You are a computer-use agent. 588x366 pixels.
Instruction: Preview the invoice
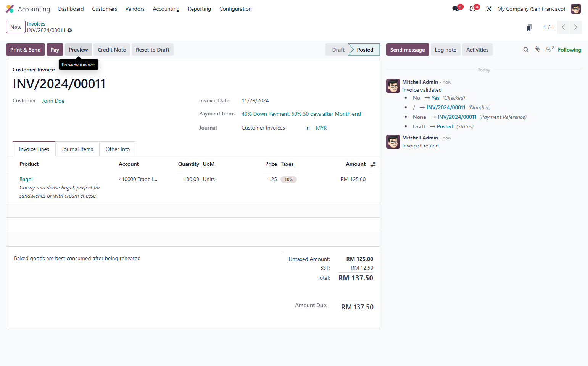[x=79, y=50]
